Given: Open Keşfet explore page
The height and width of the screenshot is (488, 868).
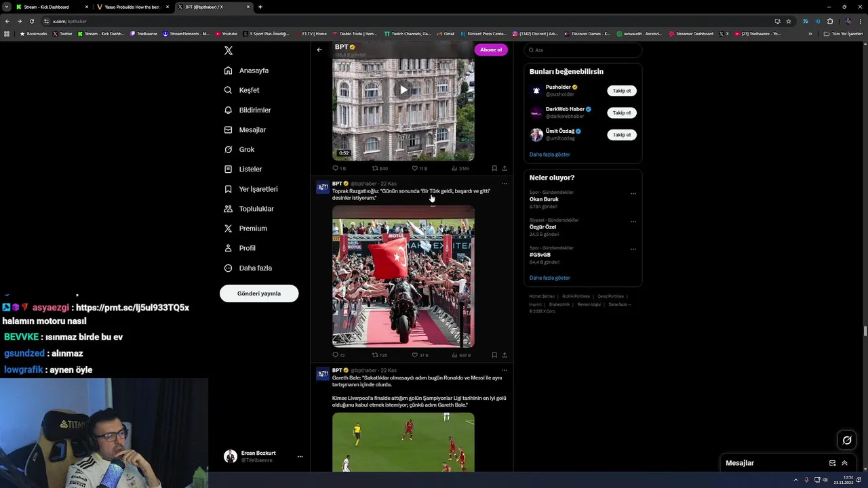Looking at the screenshot, I should (242, 90).
